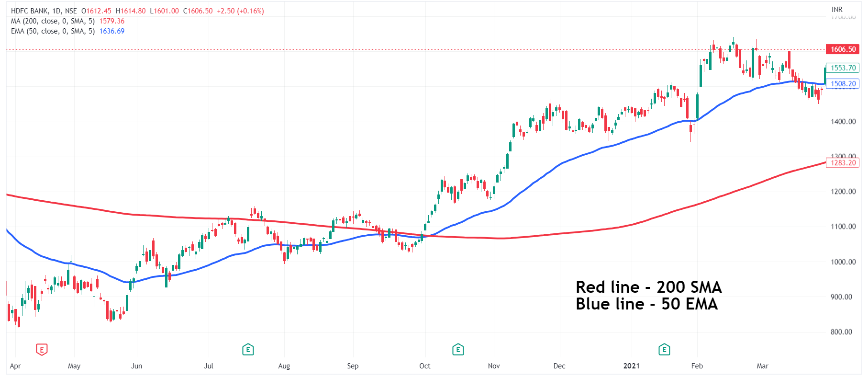Click the Oct label on time axis
The image size is (868, 378).
point(425,366)
